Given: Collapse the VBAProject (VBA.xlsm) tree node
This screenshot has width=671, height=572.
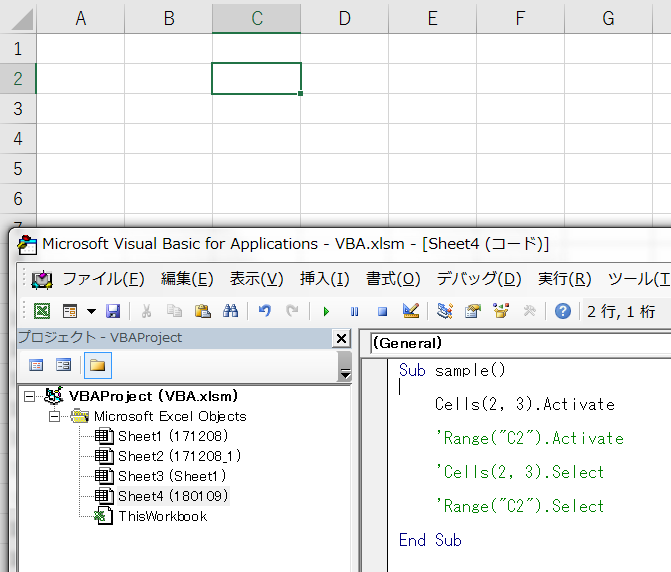Looking at the screenshot, I should click(29, 396).
